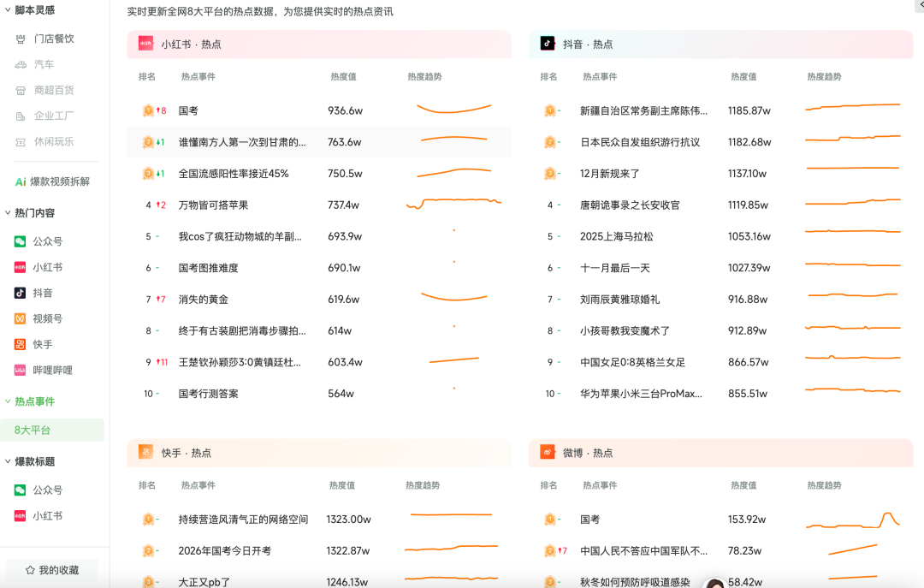This screenshot has height=588, width=924.
Task: Click the 抖音 icon in the sidebar
Action: [20, 293]
